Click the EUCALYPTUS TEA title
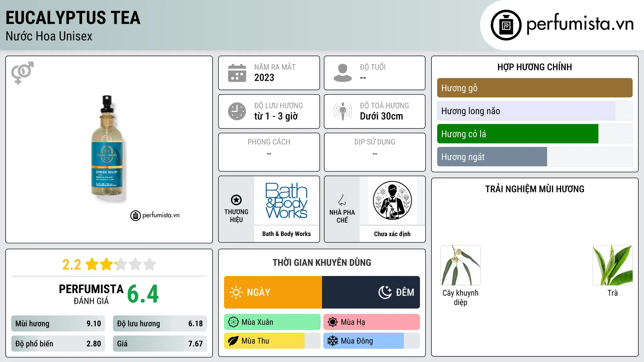644x362 pixels. point(73,18)
